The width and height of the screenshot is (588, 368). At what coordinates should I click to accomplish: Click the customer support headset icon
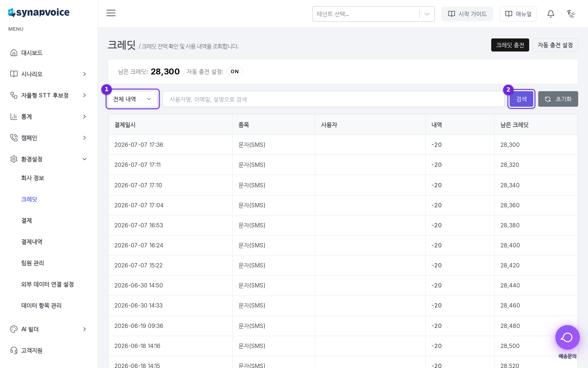point(14,350)
